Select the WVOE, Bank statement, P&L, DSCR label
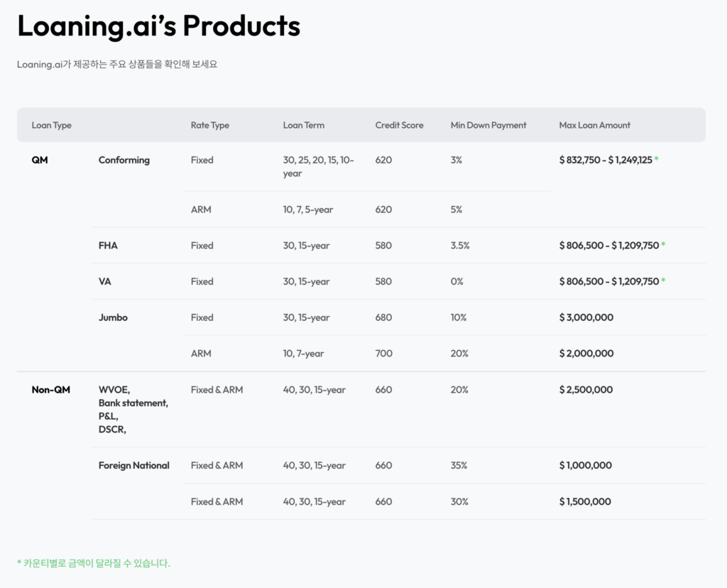Screen dimensions: 727x588 [x=133, y=410]
